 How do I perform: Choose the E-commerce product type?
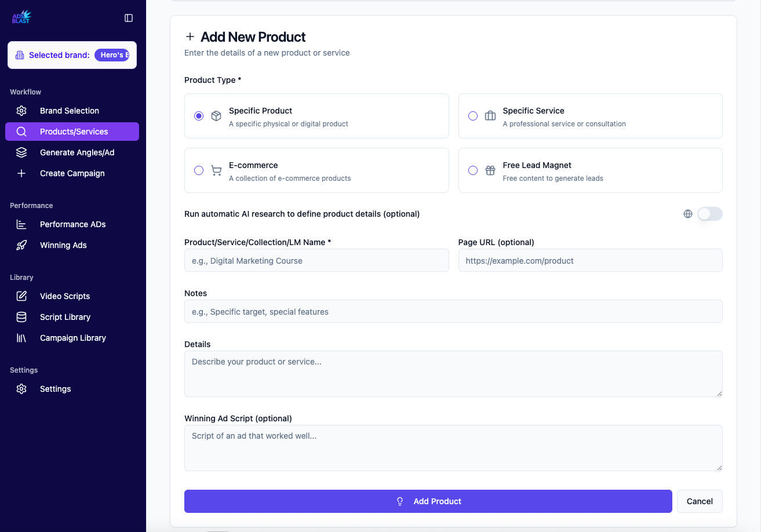199,170
